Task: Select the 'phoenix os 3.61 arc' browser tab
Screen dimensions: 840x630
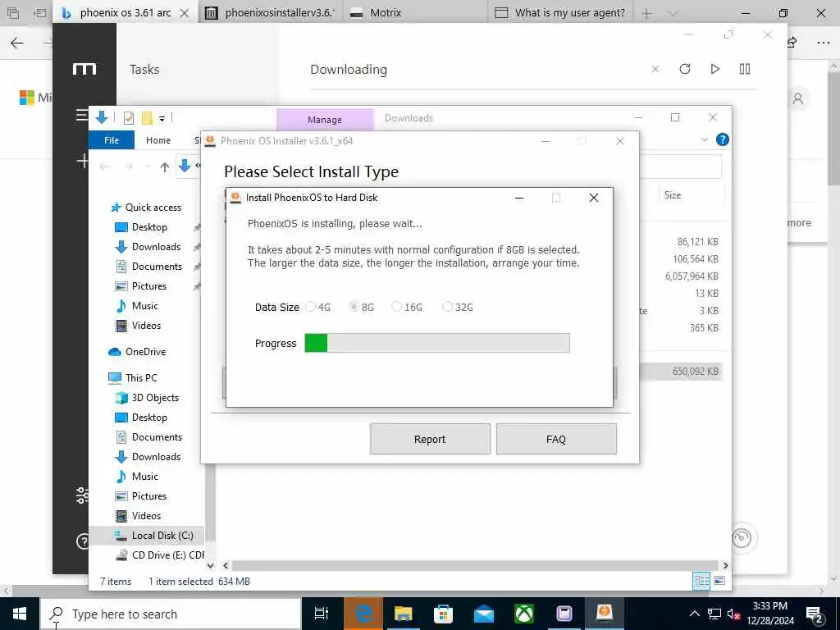Action: click(x=126, y=13)
